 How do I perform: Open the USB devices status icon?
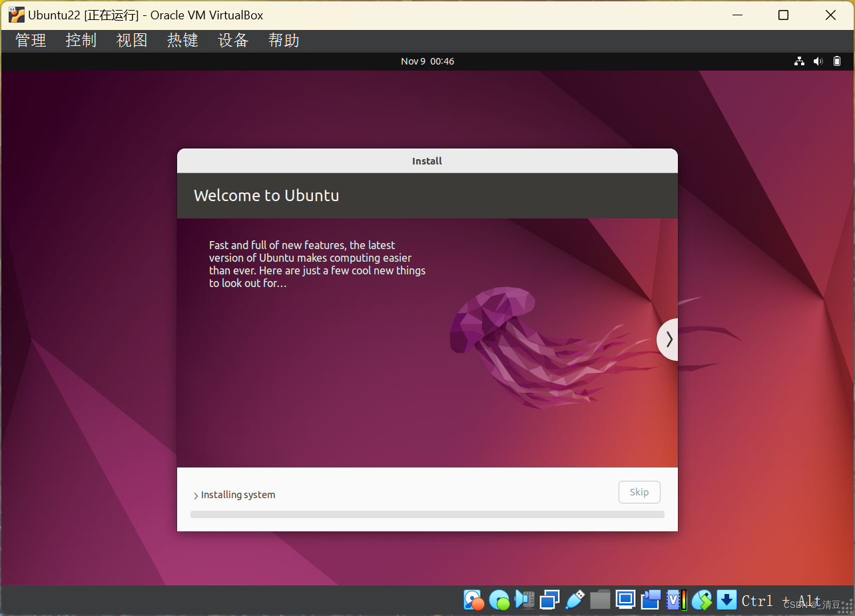(x=575, y=600)
